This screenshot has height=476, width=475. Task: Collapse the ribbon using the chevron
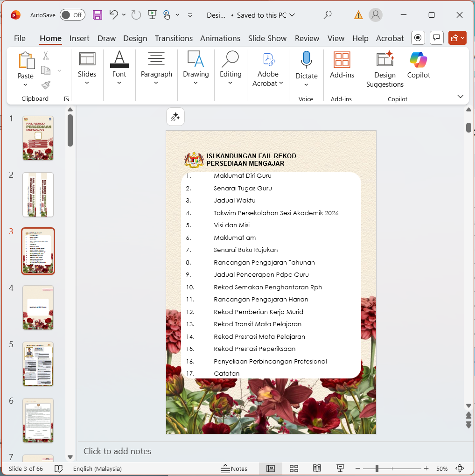[x=461, y=97]
